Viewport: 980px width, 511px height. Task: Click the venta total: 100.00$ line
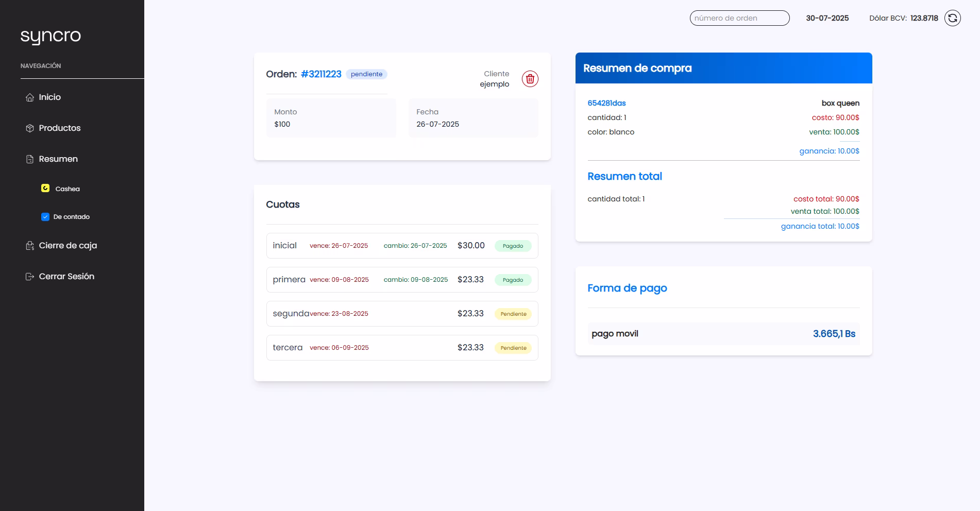825,211
